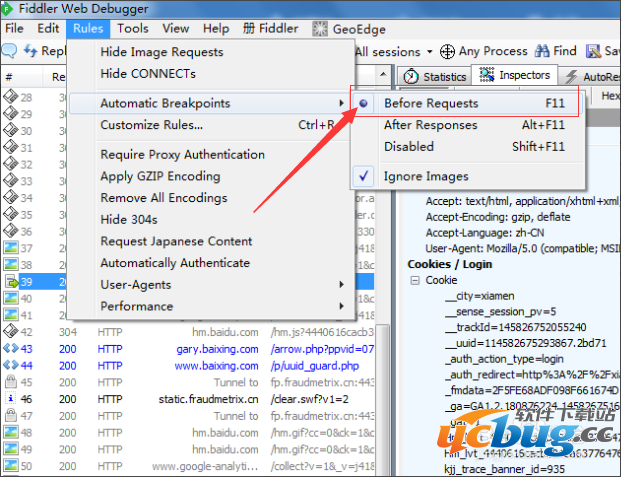
Task: Open the Tools menu
Action: pyautogui.click(x=133, y=29)
